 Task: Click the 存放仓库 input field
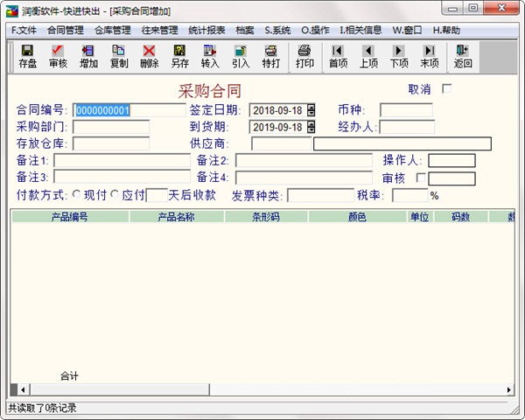[111, 143]
